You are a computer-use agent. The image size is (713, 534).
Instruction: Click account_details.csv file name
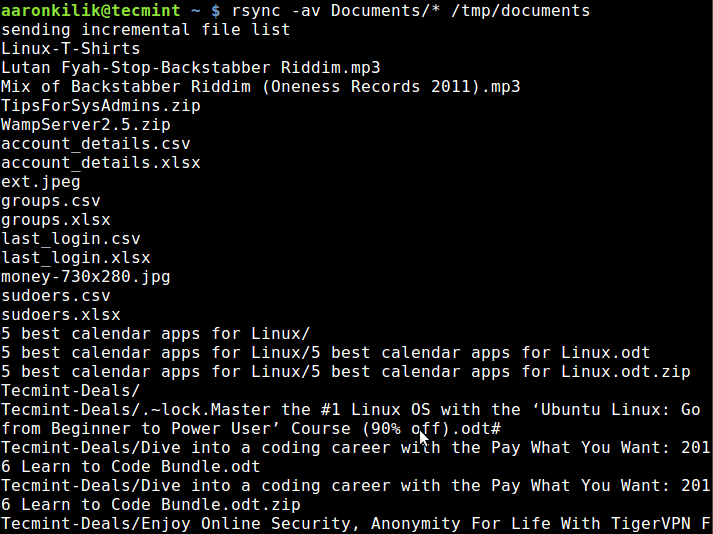coord(95,144)
